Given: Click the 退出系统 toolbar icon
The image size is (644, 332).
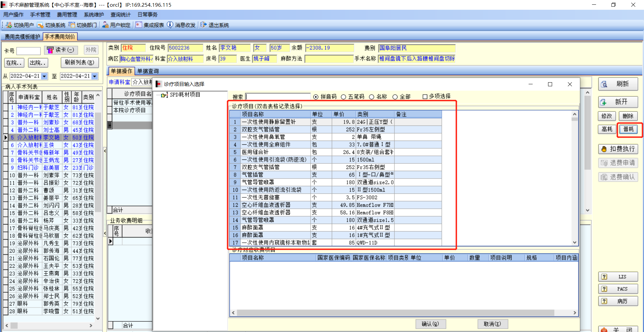Looking at the screenshot, I should click(203, 25).
